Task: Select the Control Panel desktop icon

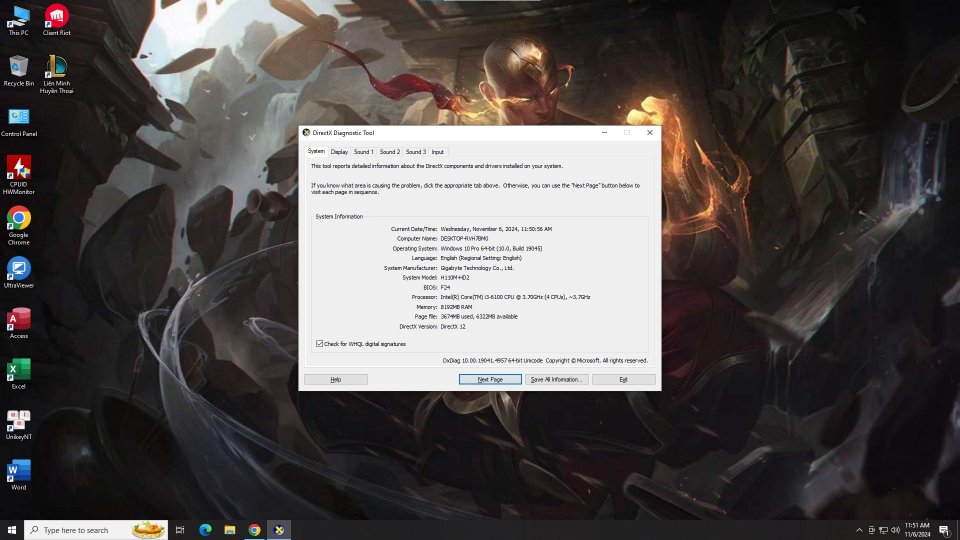Action: 18,117
